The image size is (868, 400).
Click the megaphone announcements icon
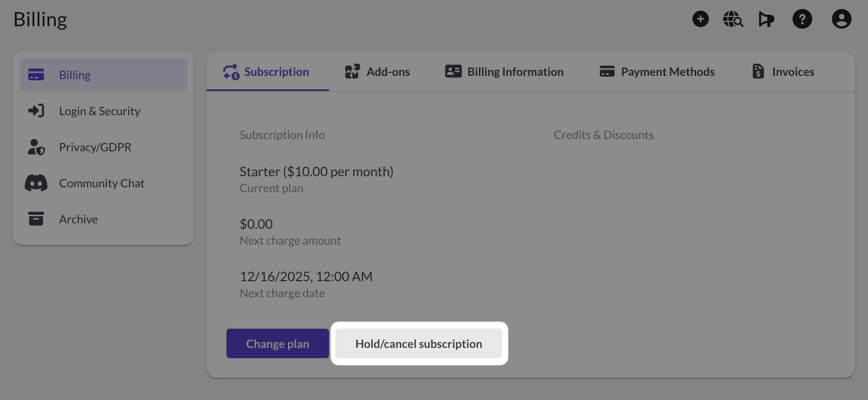766,19
